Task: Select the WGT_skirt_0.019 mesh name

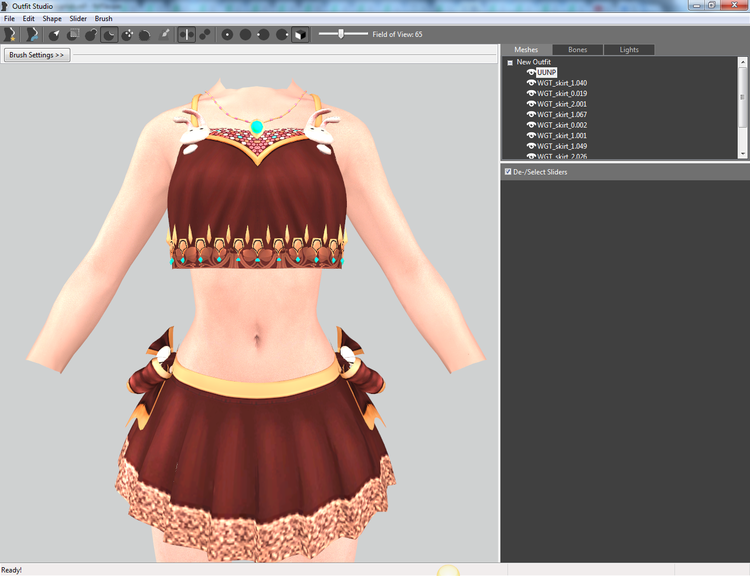Action: pyautogui.click(x=562, y=93)
